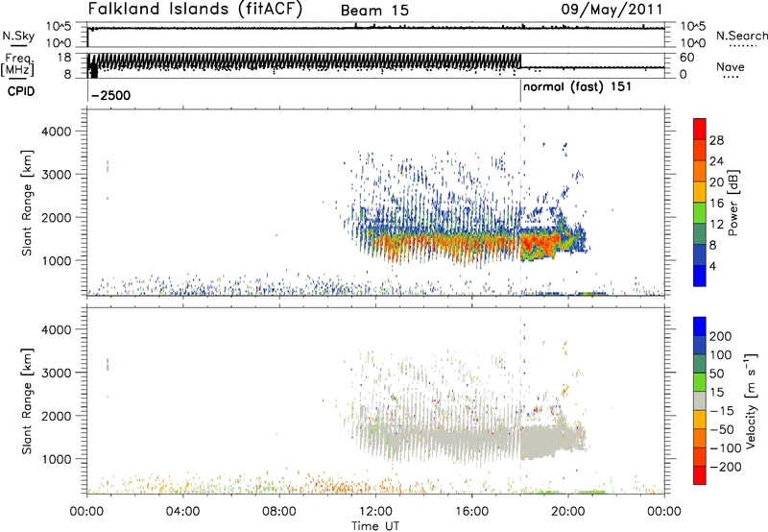Click the 'Nave' legend label
768x532 pixels.
tap(731, 67)
